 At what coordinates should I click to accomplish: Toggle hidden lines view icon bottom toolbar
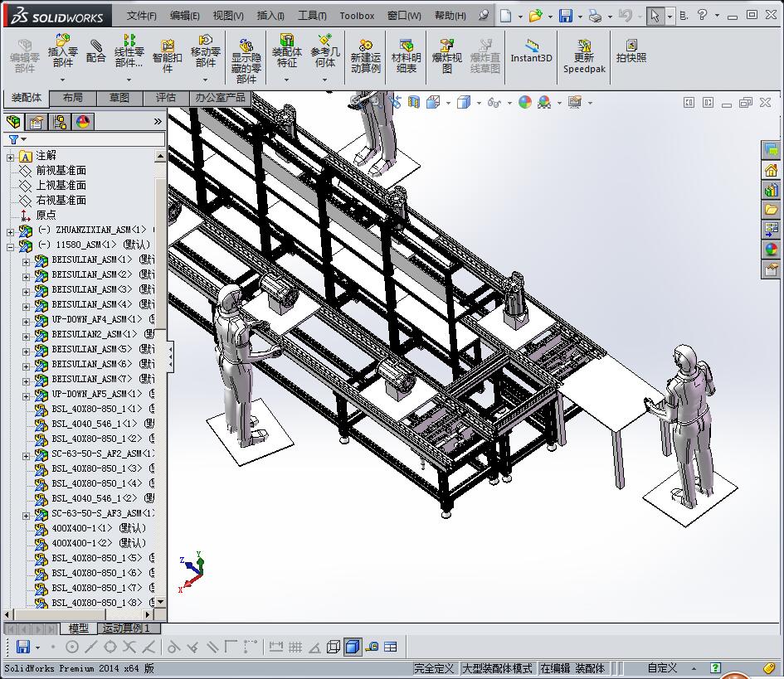334,647
